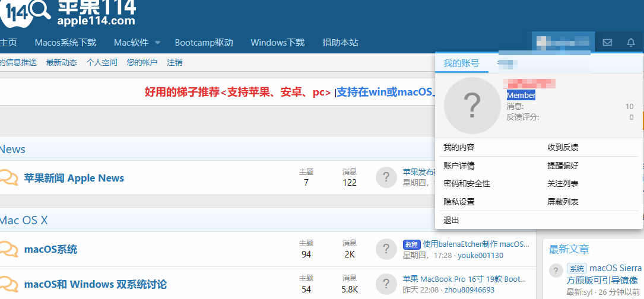644x299 pixels.
Task: Open avatar beside balenaEtcher latest post
Action: [386, 249]
